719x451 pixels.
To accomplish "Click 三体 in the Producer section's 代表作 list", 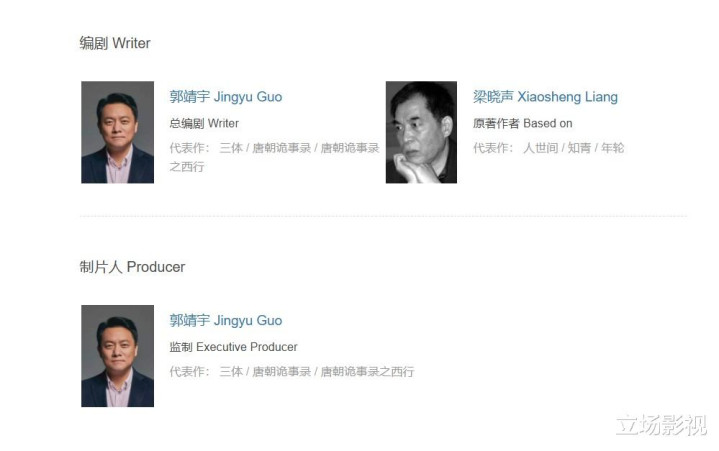I will (x=231, y=372).
